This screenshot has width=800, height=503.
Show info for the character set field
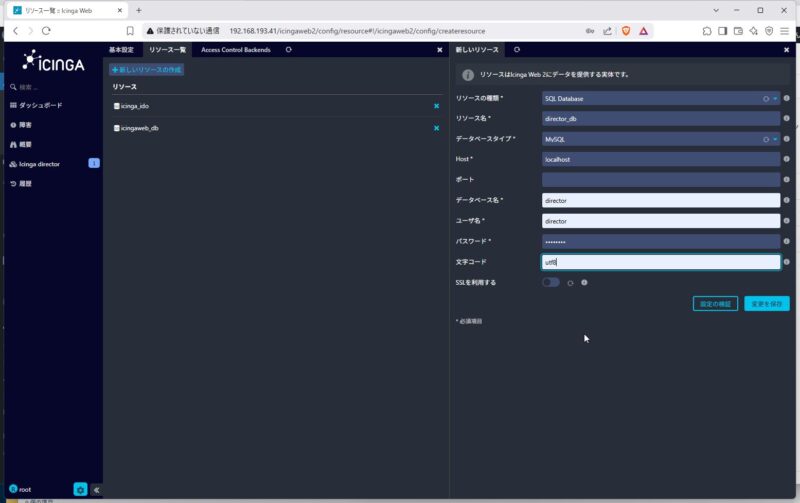point(786,262)
